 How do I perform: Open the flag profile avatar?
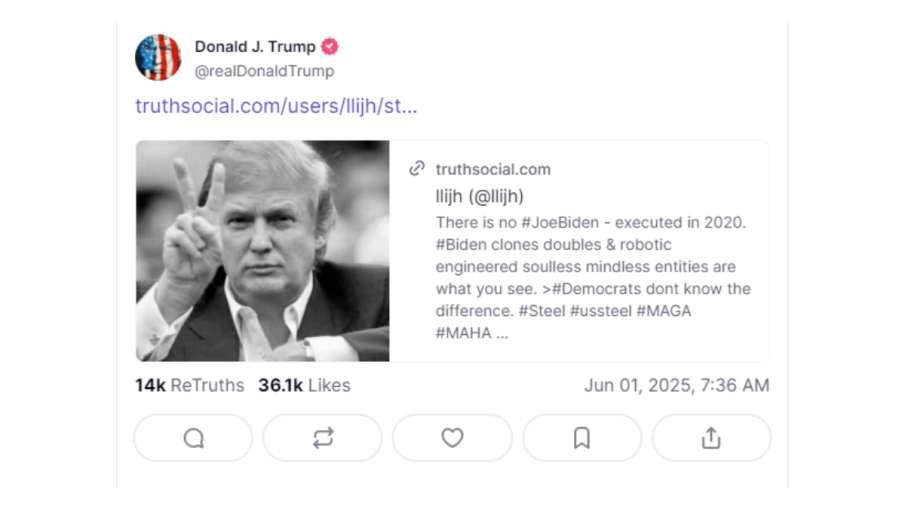click(x=158, y=58)
